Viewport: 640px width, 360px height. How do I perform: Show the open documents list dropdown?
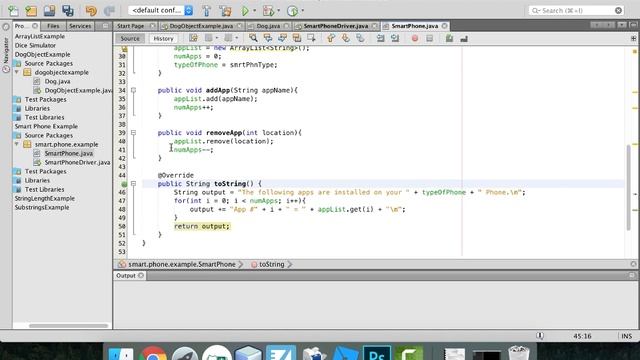(621, 25)
